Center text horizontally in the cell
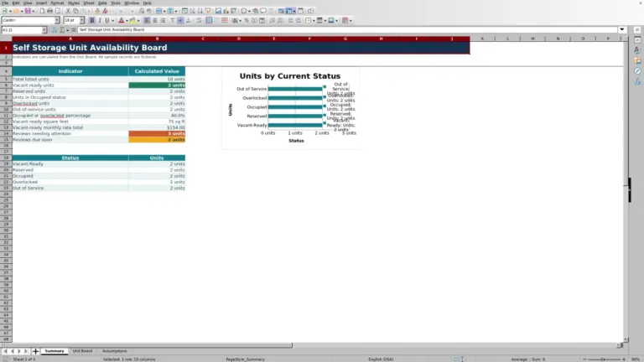Viewport: 644px width, 362px height. coord(155,20)
